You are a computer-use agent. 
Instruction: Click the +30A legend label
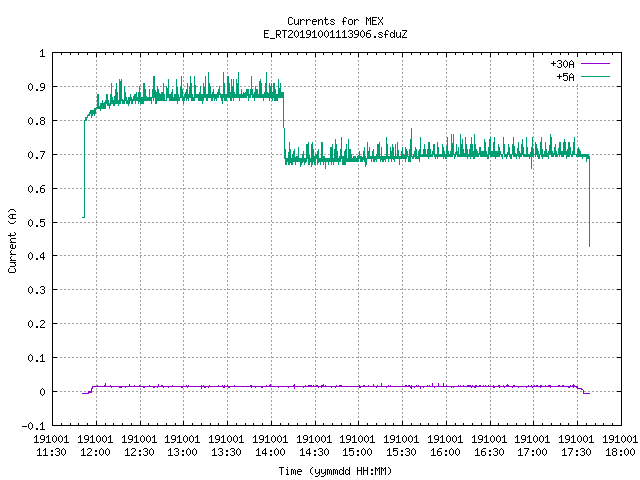pyautogui.click(x=562, y=64)
